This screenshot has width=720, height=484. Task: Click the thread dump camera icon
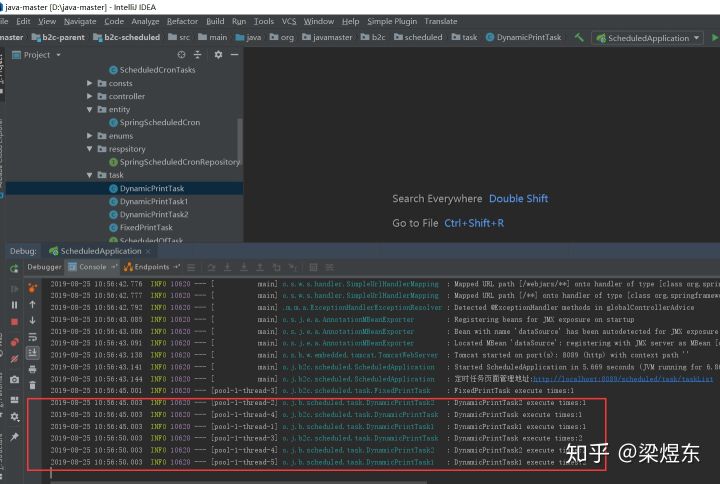(x=14, y=379)
